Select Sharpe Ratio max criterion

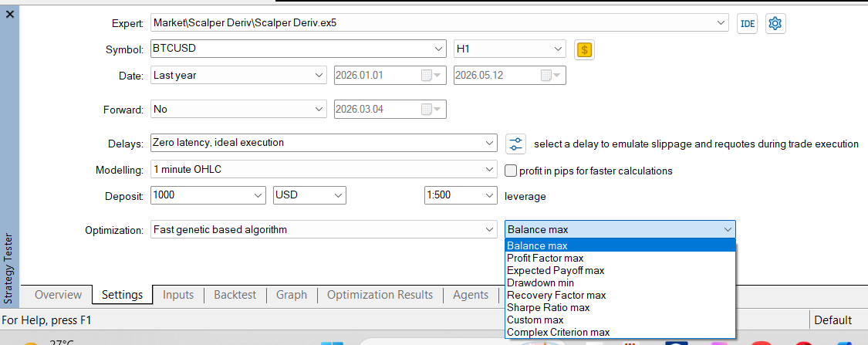620,306
